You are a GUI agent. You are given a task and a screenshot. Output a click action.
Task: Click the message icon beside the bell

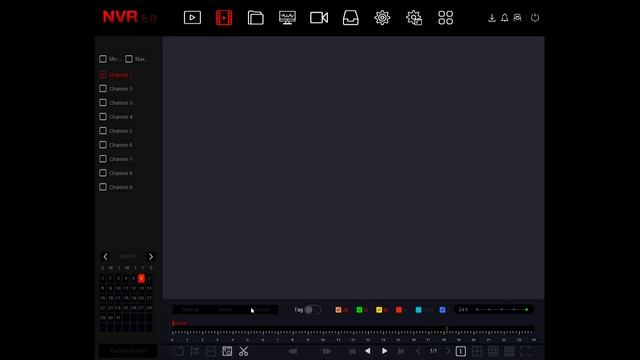click(x=517, y=18)
